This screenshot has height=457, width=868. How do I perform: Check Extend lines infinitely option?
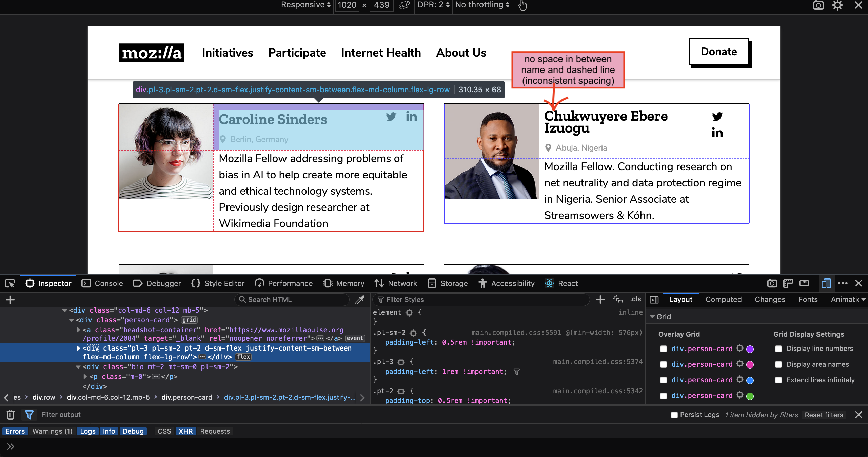coord(778,380)
